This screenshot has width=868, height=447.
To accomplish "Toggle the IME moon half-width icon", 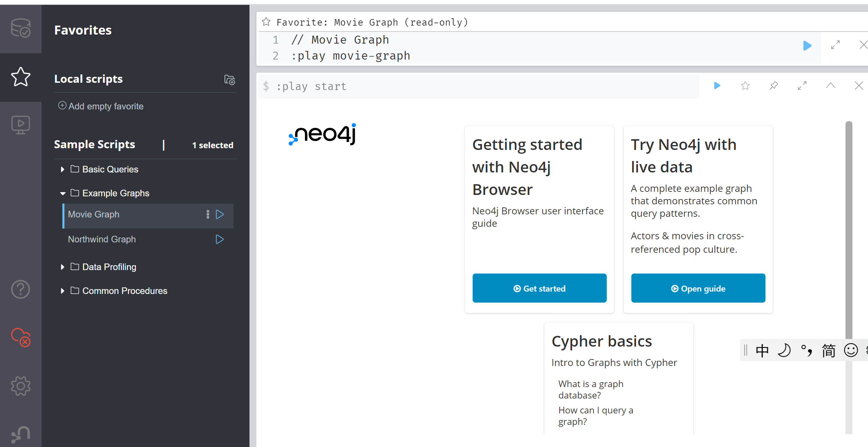I will (x=784, y=350).
